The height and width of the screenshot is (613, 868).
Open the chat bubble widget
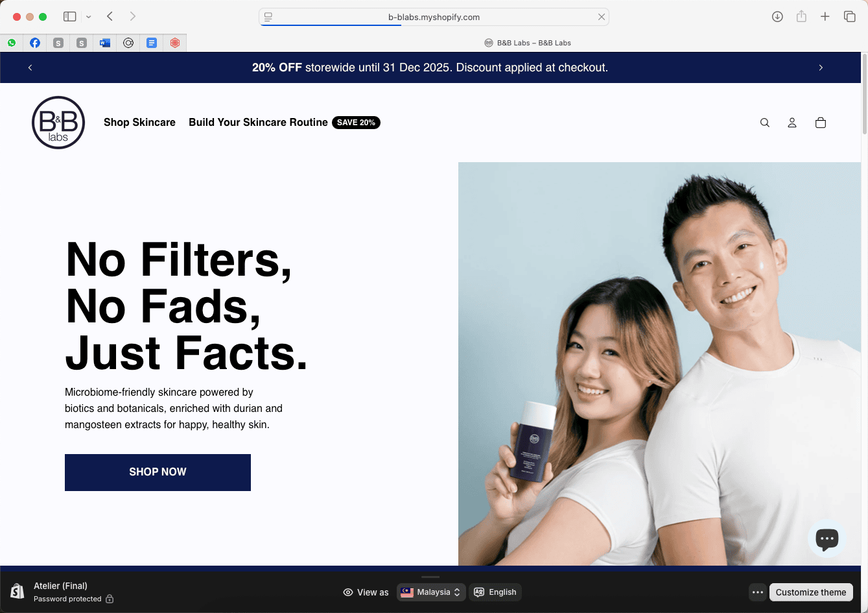coord(827,538)
